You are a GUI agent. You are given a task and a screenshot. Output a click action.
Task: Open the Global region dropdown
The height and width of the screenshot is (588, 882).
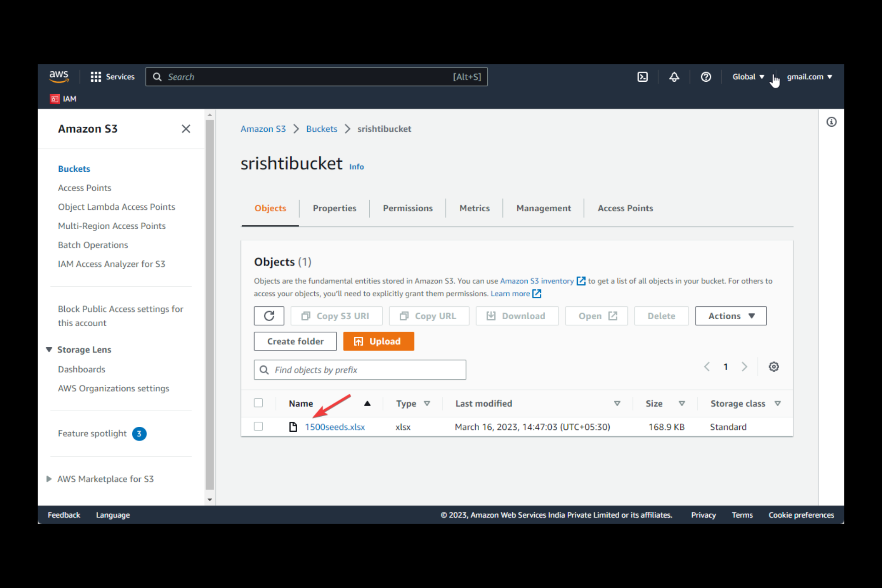(x=748, y=77)
